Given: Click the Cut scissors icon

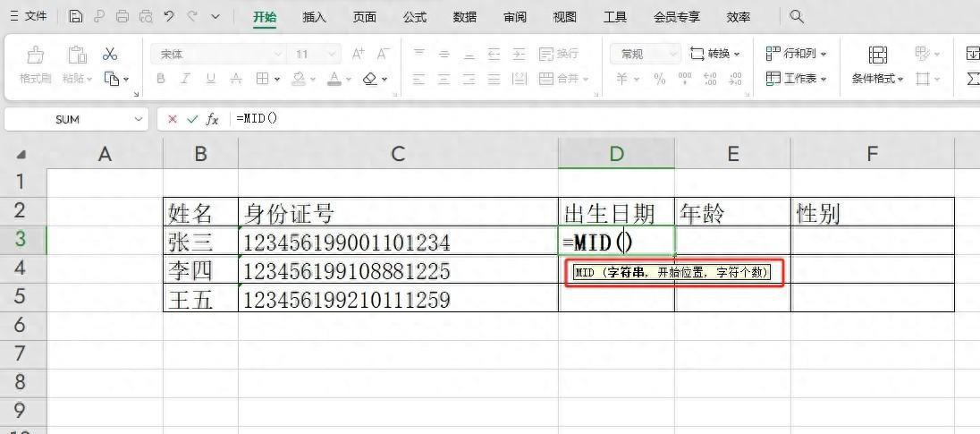Looking at the screenshot, I should [111, 55].
